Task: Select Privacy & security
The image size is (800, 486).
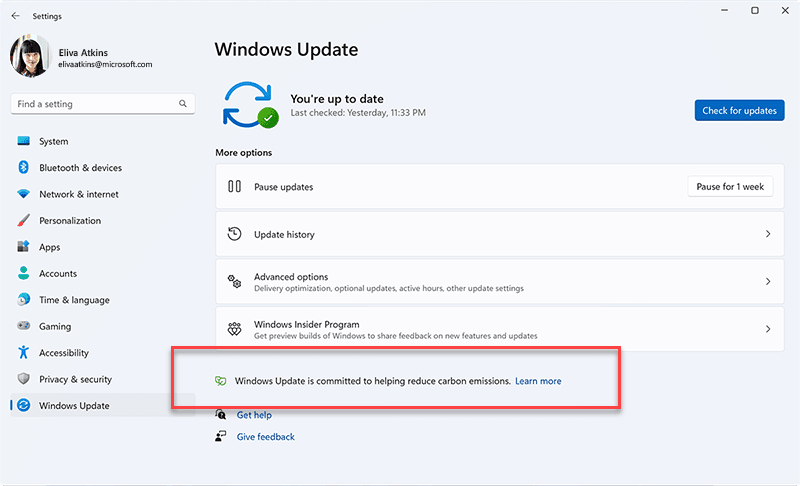Action: (x=103, y=379)
